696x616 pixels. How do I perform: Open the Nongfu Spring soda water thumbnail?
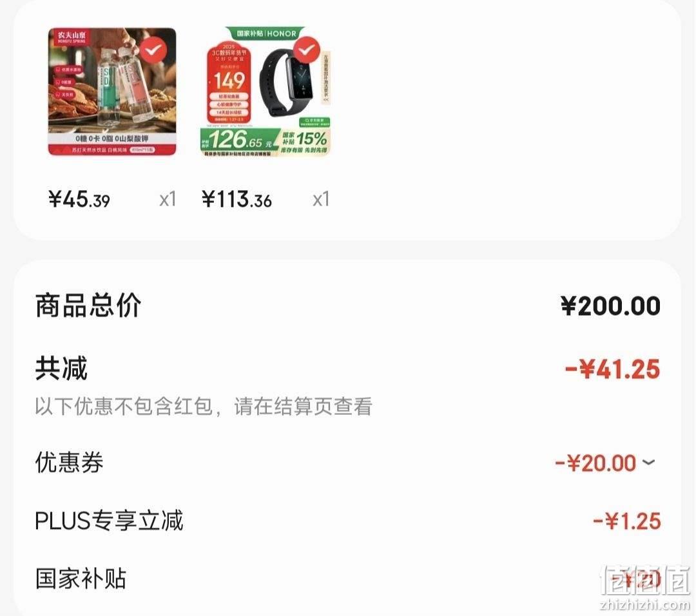[112, 91]
